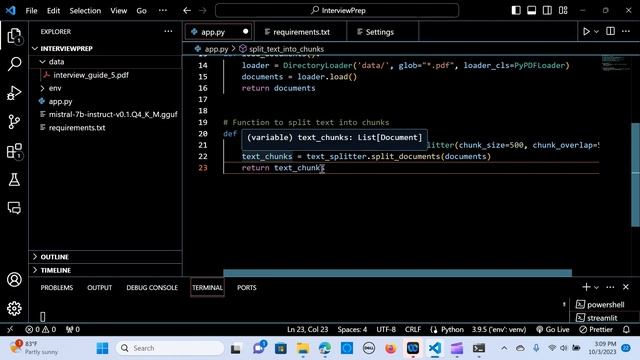Switch to the Settings editor tab
The width and height of the screenshot is (640, 360).
click(382, 32)
